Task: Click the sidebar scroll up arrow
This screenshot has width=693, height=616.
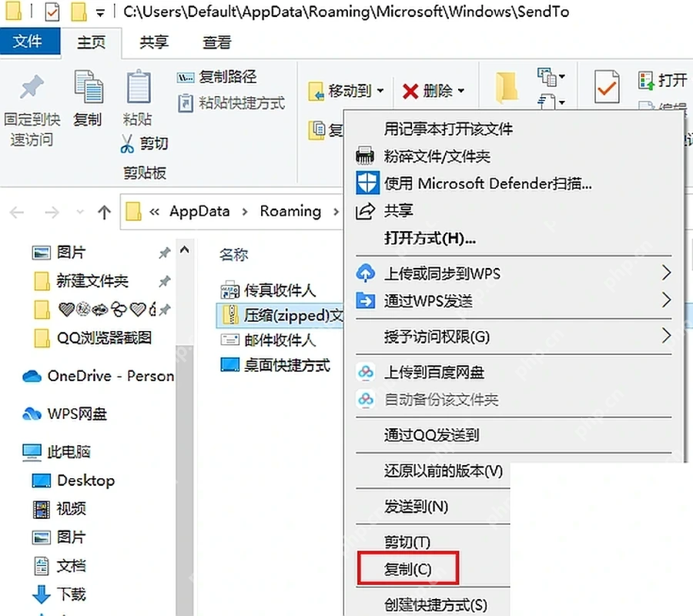Action: click(x=185, y=249)
